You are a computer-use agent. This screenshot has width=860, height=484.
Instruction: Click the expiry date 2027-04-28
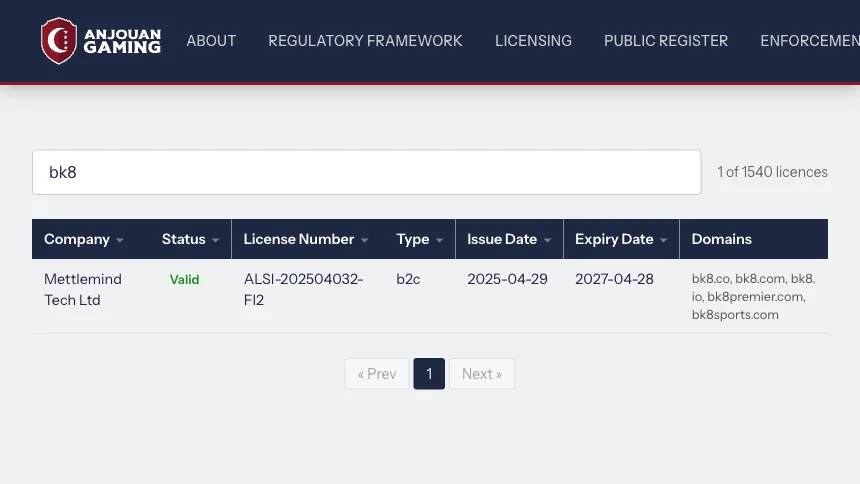[614, 279]
